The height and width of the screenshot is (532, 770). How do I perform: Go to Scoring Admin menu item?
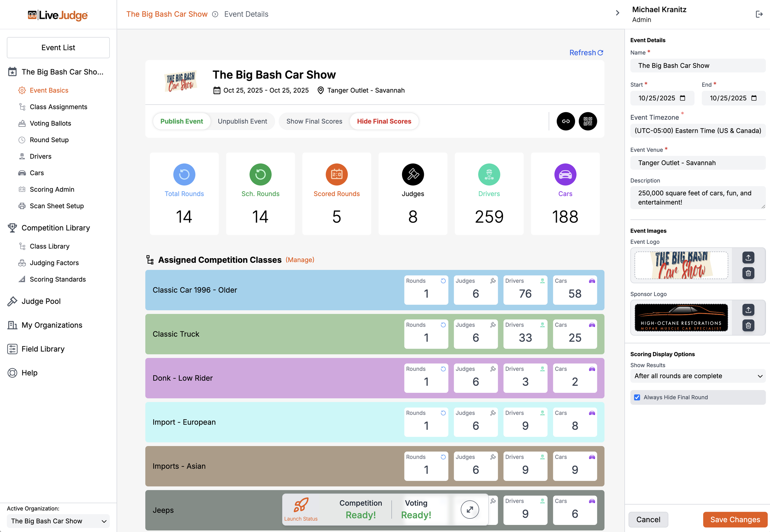[52, 189]
